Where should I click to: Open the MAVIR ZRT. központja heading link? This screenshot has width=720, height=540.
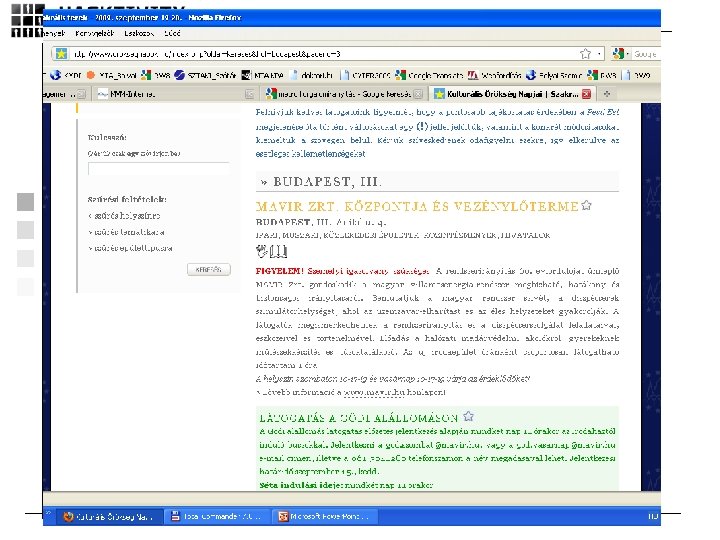point(417,207)
